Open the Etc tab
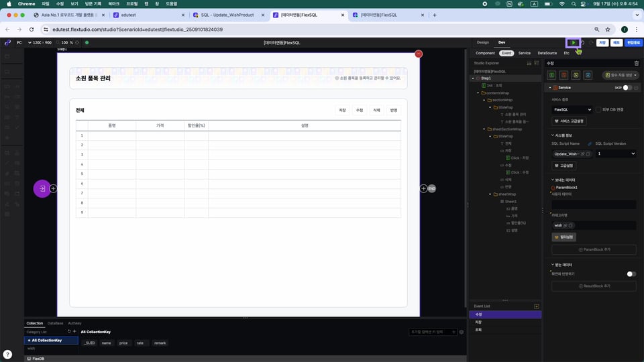Viewport: 644px width, 362px height. pos(566,53)
